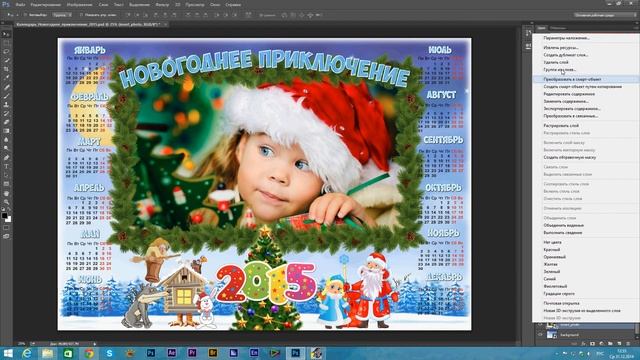Viewport: 640px width, 360px height.
Task: Open the workspace switcher dropdown
Action: pos(605,15)
